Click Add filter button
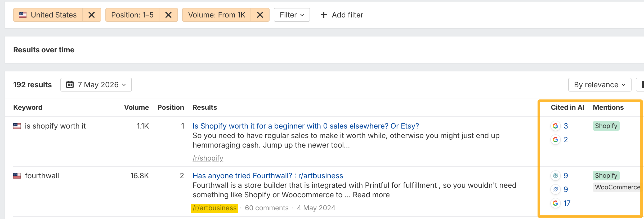 tap(342, 15)
